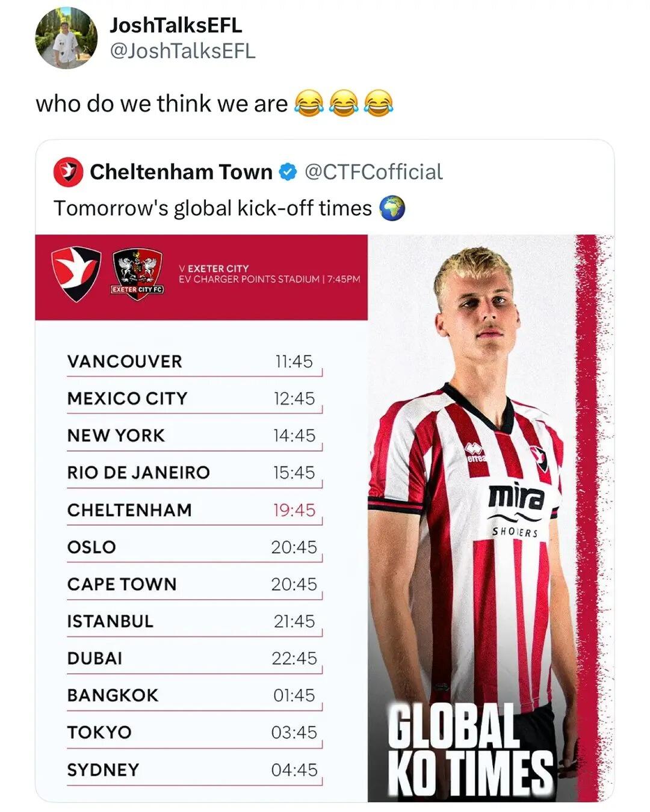Click the Errea logo on shirt
This screenshot has height=812, width=650.
click(x=475, y=452)
